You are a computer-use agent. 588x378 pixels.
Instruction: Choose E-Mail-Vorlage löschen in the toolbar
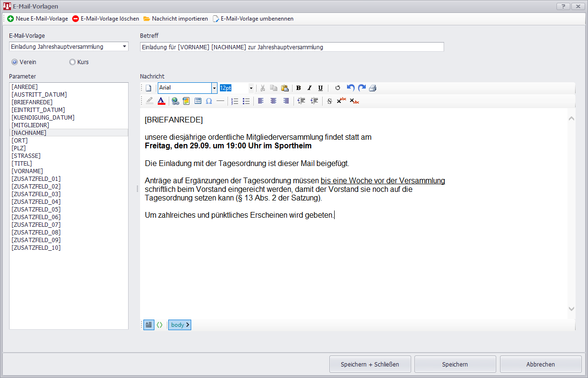106,19
